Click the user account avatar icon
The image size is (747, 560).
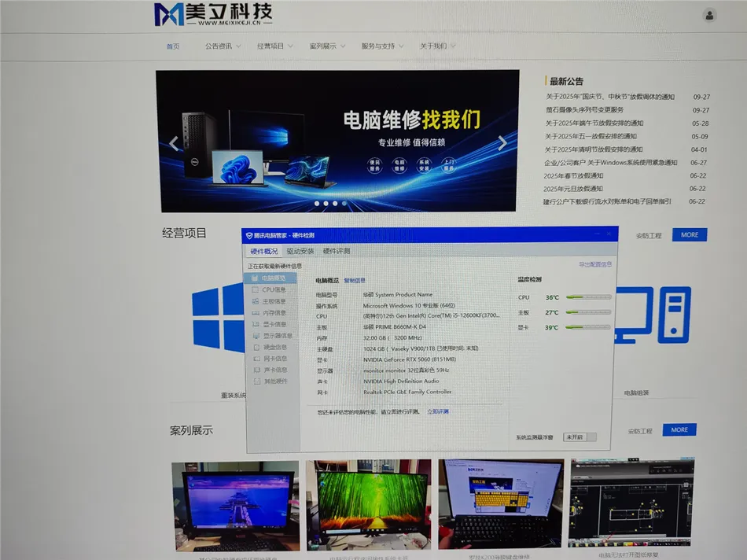(x=710, y=15)
